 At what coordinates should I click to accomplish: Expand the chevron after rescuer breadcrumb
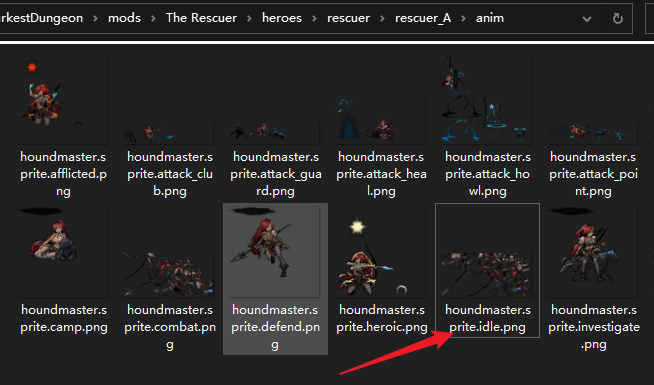click(x=382, y=18)
